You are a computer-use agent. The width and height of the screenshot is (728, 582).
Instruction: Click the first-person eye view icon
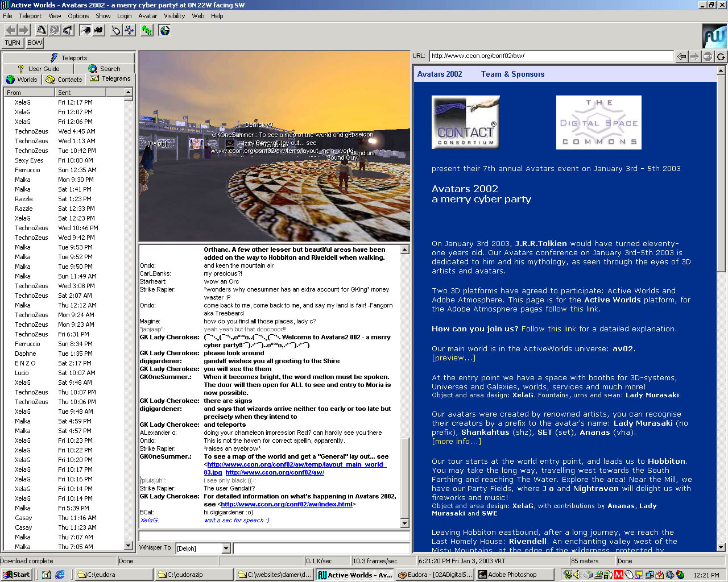click(85, 30)
